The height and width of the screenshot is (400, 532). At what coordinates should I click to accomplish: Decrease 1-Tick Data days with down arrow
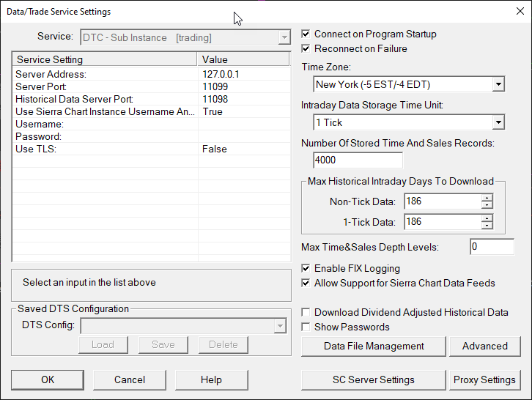487,226
